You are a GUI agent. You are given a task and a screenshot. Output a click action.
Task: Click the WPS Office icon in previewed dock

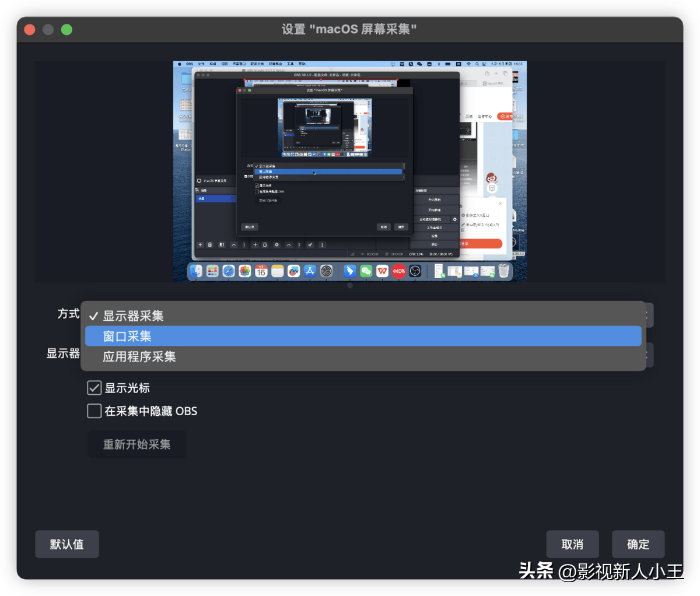coord(382,271)
